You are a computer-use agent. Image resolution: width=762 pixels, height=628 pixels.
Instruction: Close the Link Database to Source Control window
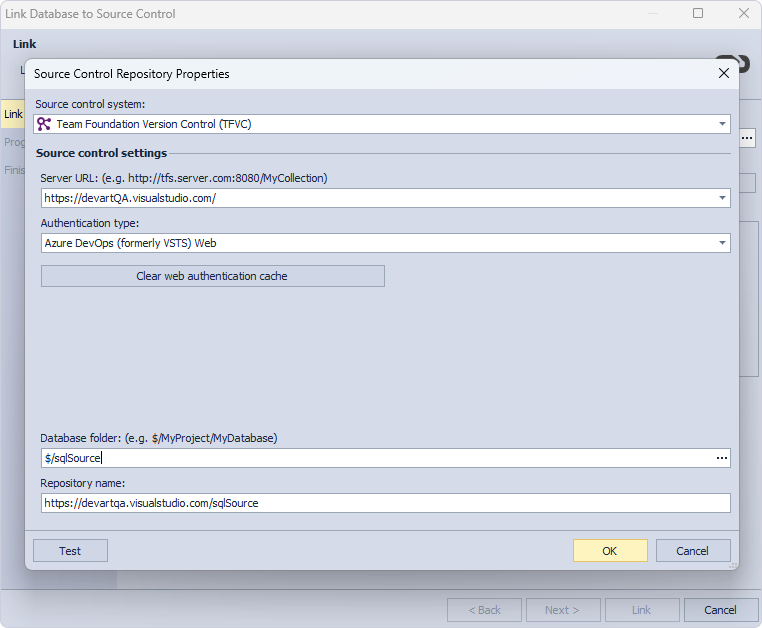pos(744,13)
